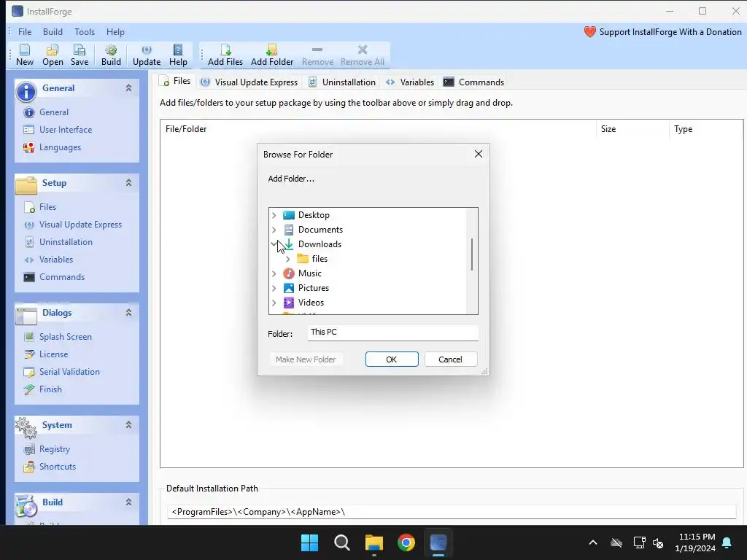747x560 pixels.
Task: Expand the files subfolder node
Action: click(x=287, y=259)
